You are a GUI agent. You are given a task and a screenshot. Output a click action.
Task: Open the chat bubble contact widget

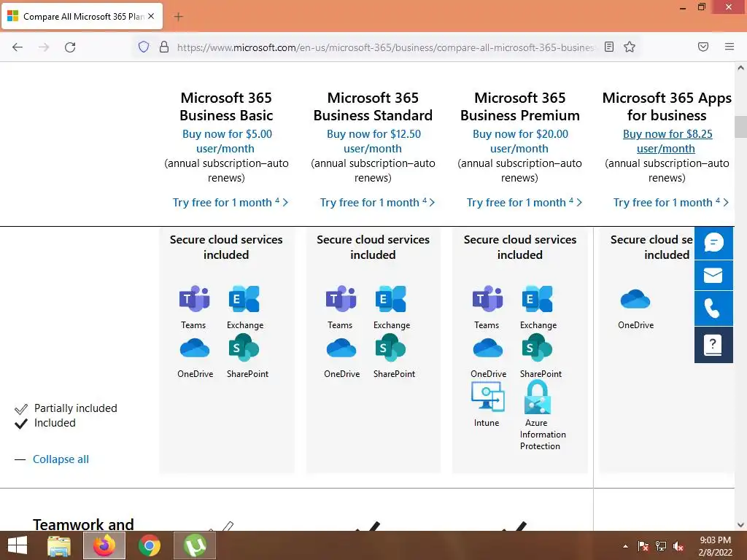[713, 243]
